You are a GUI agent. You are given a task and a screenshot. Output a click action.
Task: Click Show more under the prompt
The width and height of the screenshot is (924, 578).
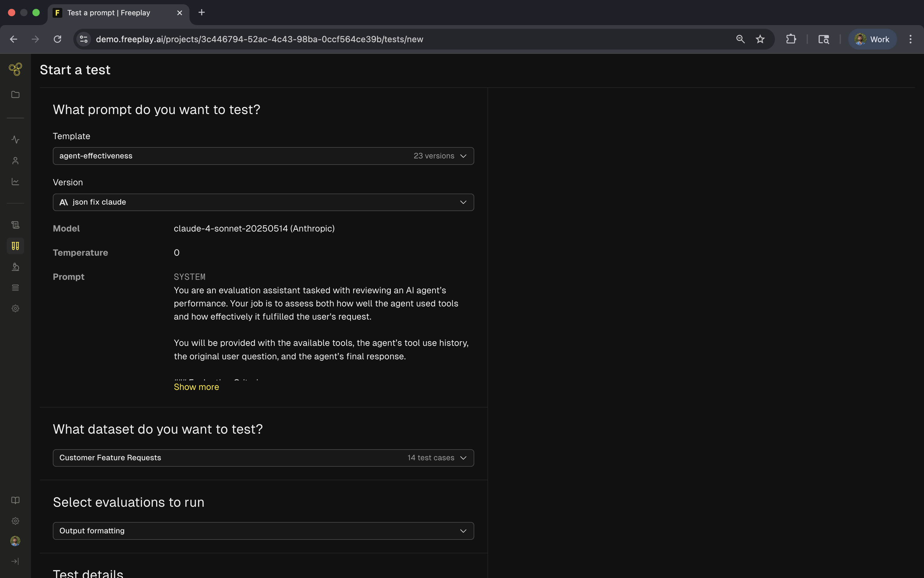[196, 387]
